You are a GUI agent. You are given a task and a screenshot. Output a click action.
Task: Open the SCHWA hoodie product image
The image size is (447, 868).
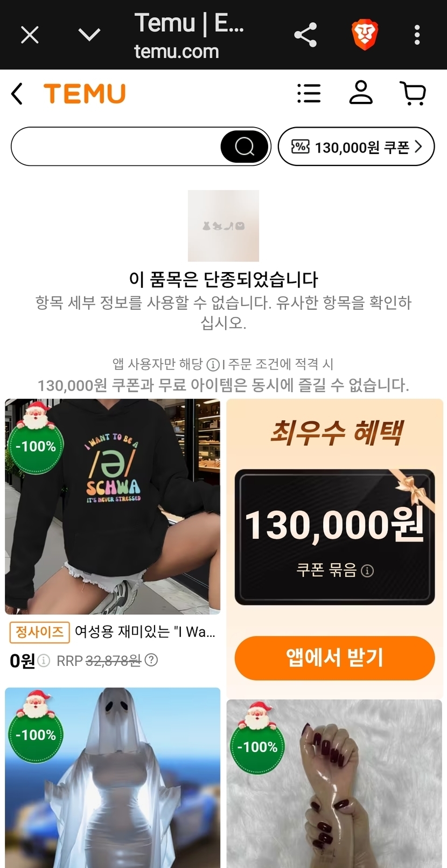(113, 506)
